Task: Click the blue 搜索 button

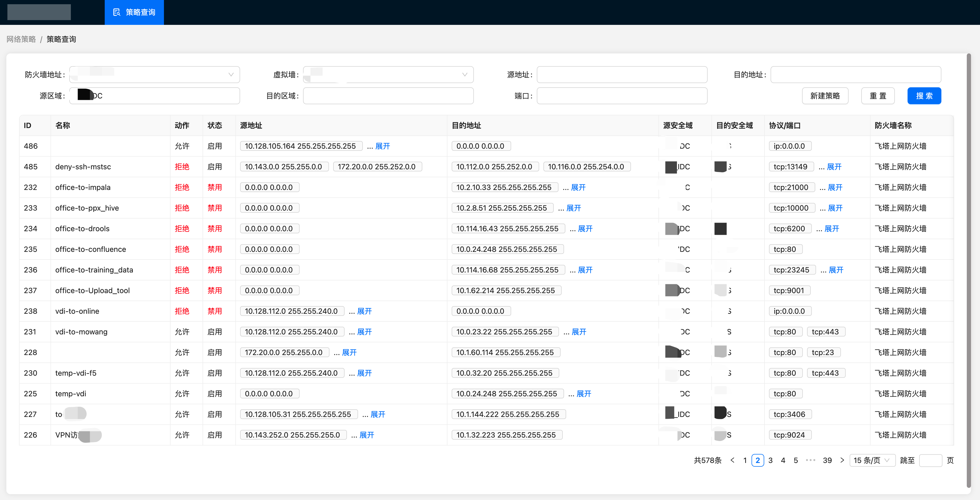Action: (924, 96)
